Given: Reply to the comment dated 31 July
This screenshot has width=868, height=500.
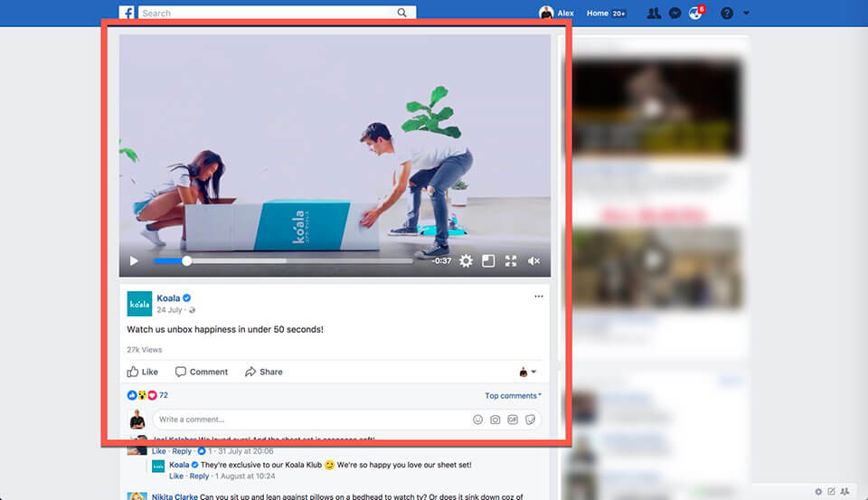Looking at the screenshot, I should pos(182,451).
